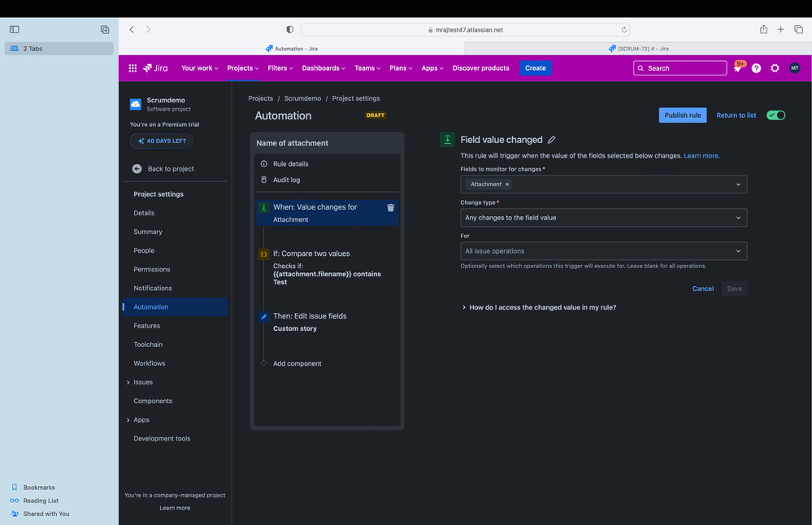
Task: Click the Return to list link
Action: coord(735,115)
